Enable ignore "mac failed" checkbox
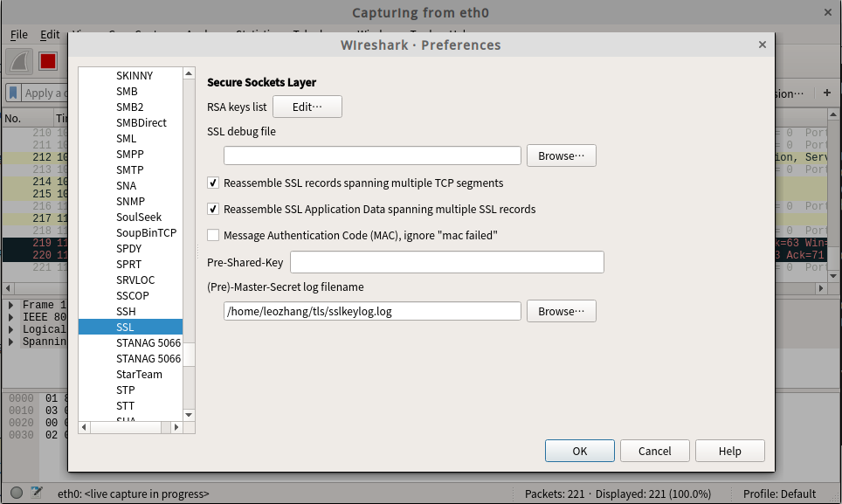 click(x=213, y=236)
